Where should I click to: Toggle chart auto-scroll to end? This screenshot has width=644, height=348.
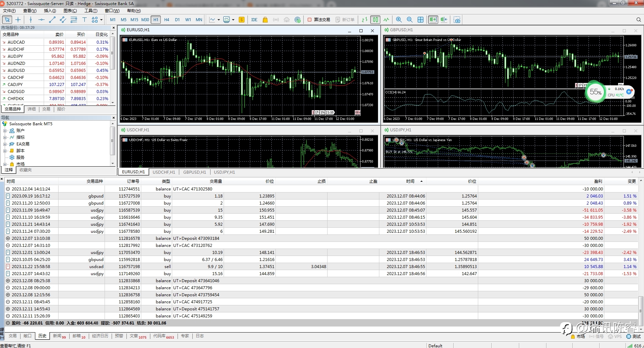click(433, 20)
